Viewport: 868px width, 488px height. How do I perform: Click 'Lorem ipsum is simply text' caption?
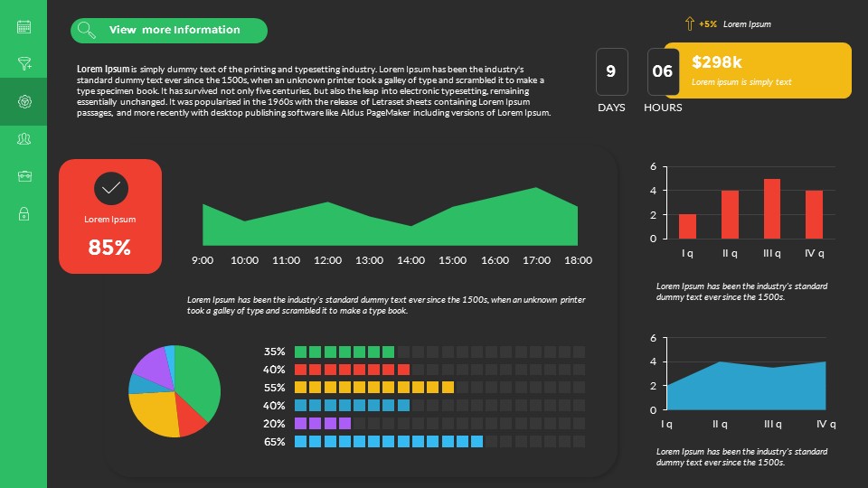(741, 82)
